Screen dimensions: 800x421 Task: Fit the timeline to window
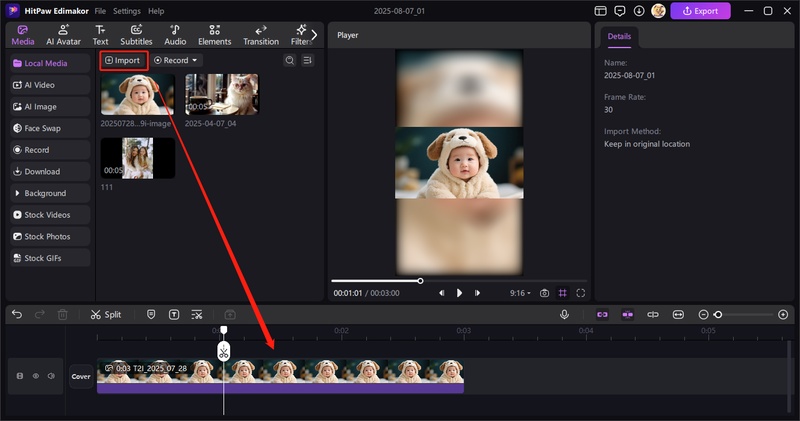tap(678, 314)
